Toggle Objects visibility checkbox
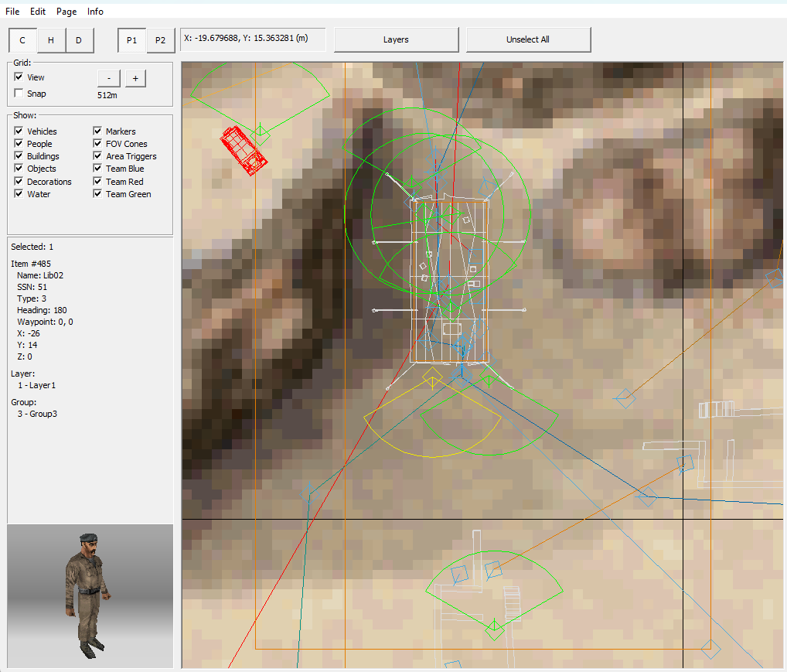This screenshot has width=787, height=672. 19,169
